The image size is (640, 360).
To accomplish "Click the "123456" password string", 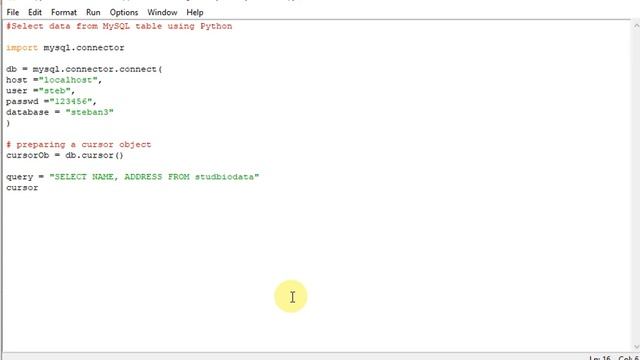I will pos(71,101).
